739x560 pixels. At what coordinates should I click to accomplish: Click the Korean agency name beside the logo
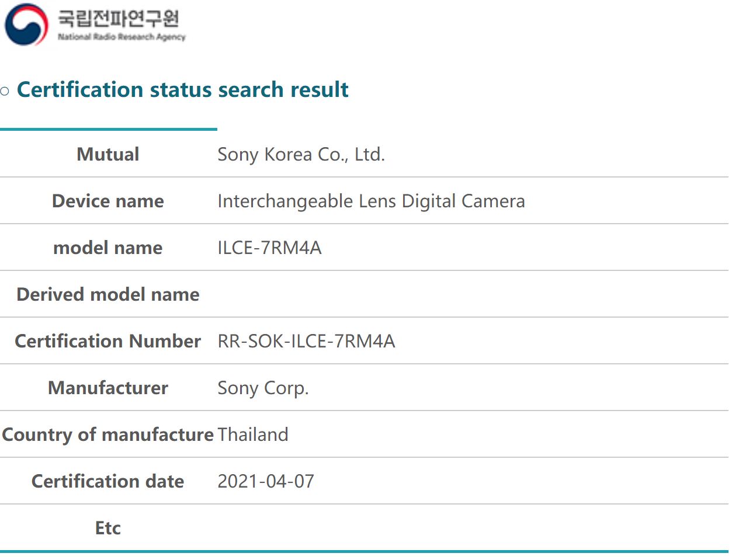point(119,18)
